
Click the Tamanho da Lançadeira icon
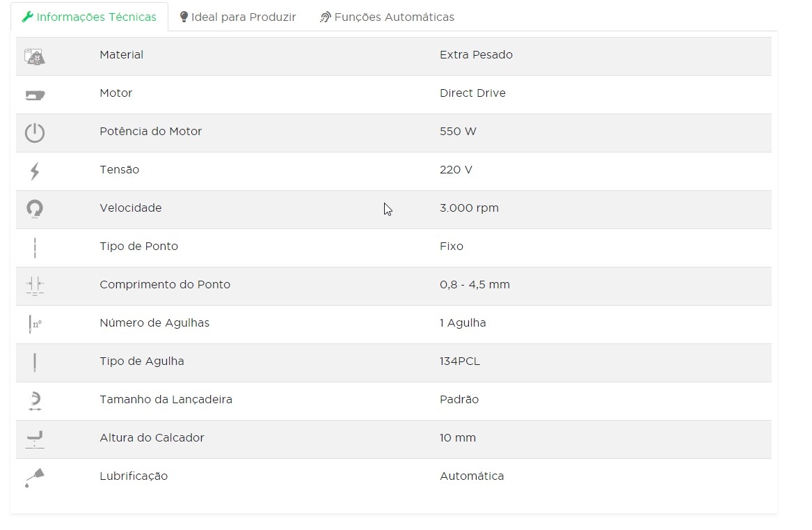click(x=35, y=400)
